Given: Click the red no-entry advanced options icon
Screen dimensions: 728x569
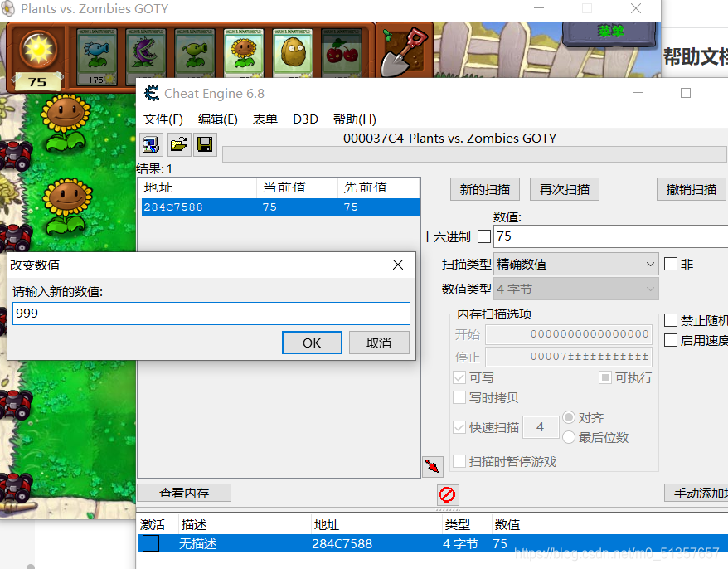Looking at the screenshot, I should [448, 494].
